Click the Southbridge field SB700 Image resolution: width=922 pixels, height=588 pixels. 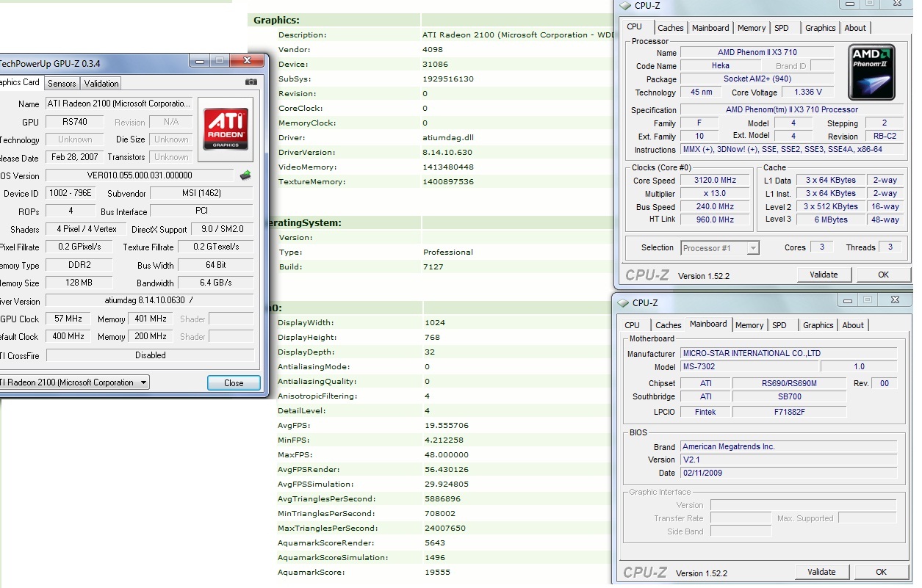789,397
